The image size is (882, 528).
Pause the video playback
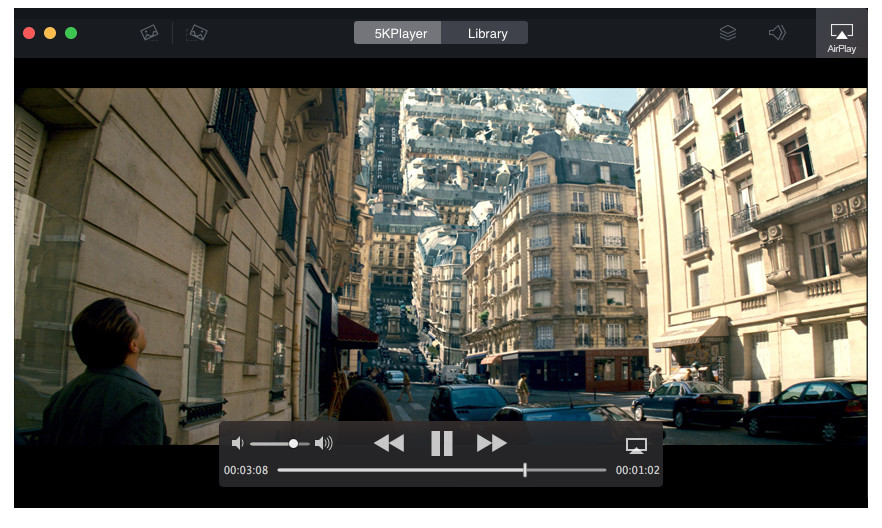click(442, 444)
